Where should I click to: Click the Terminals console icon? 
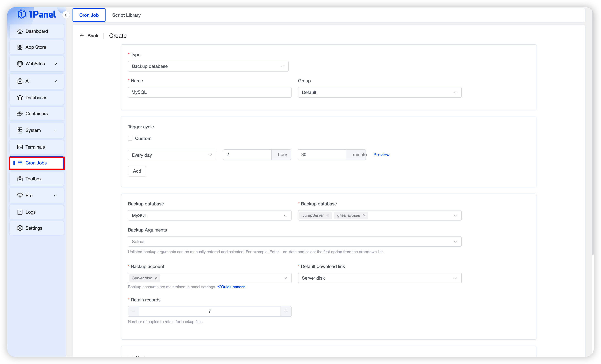[x=20, y=147]
